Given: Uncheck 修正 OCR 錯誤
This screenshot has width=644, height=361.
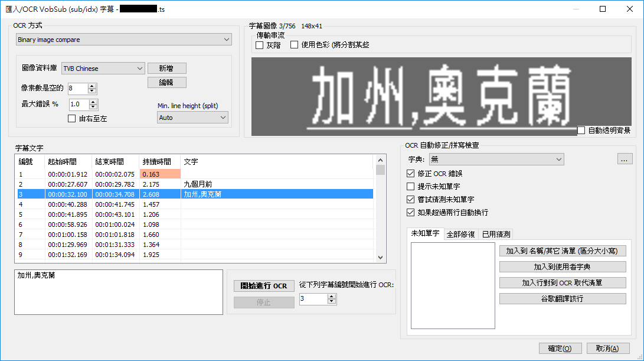Looking at the screenshot, I should point(410,174).
